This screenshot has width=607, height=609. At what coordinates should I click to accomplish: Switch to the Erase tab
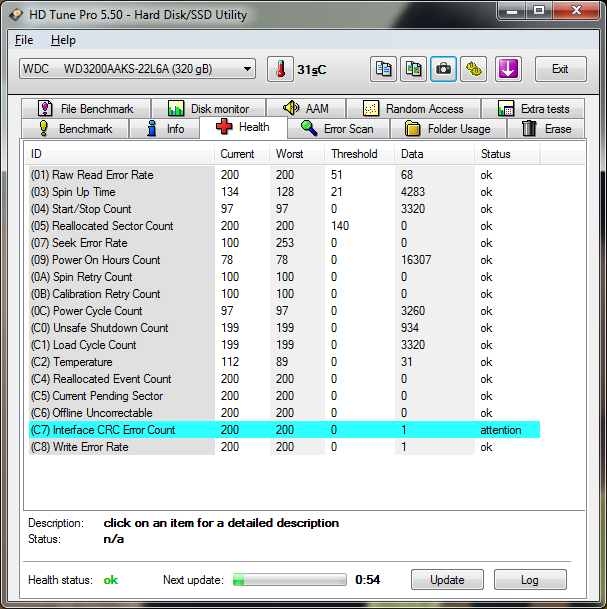click(546, 129)
